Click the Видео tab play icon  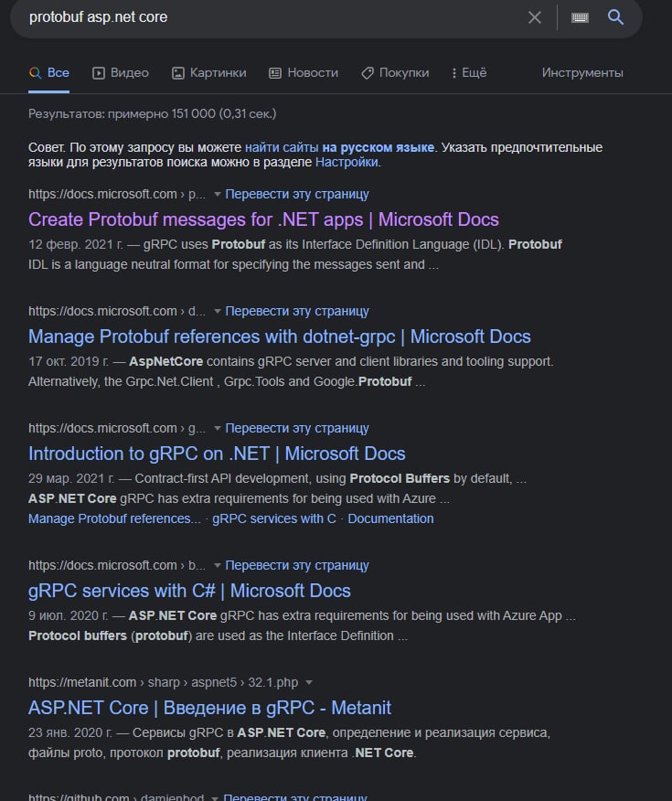coord(98,73)
